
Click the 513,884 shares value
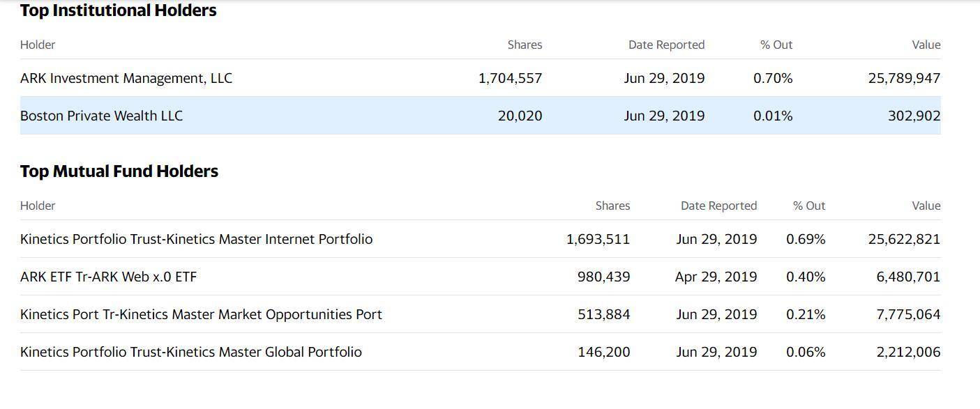(x=603, y=314)
